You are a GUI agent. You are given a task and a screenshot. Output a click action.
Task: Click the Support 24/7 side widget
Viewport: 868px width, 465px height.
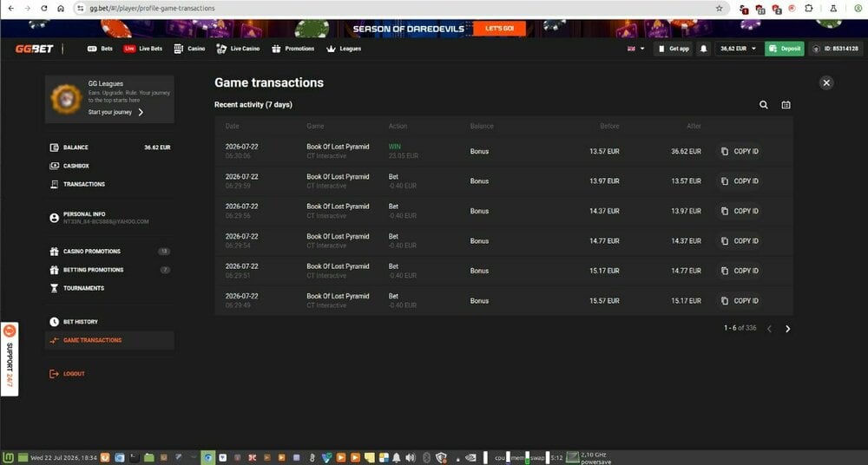pos(10,358)
